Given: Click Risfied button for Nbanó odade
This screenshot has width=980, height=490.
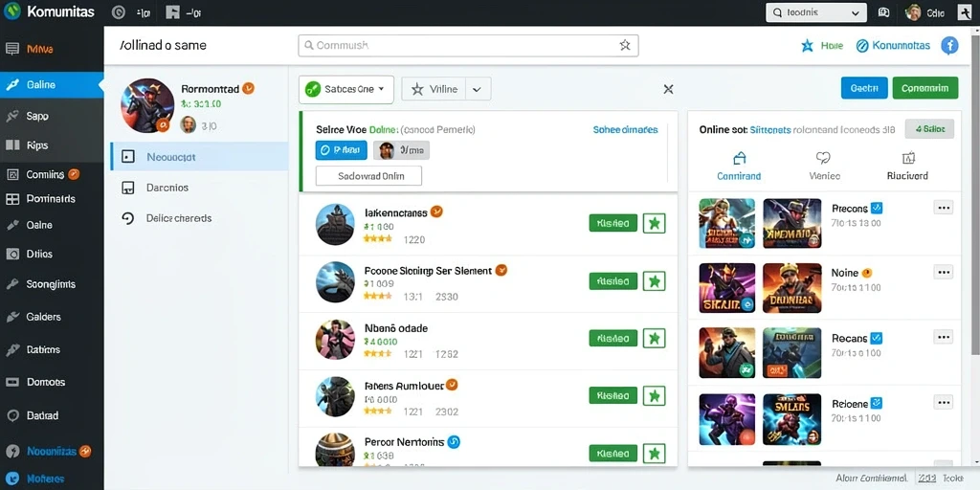Looking at the screenshot, I should pyautogui.click(x=613, y=338).
